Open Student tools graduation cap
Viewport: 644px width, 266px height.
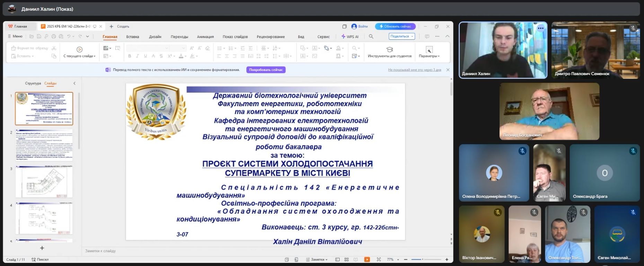click(x=389, y=49)
